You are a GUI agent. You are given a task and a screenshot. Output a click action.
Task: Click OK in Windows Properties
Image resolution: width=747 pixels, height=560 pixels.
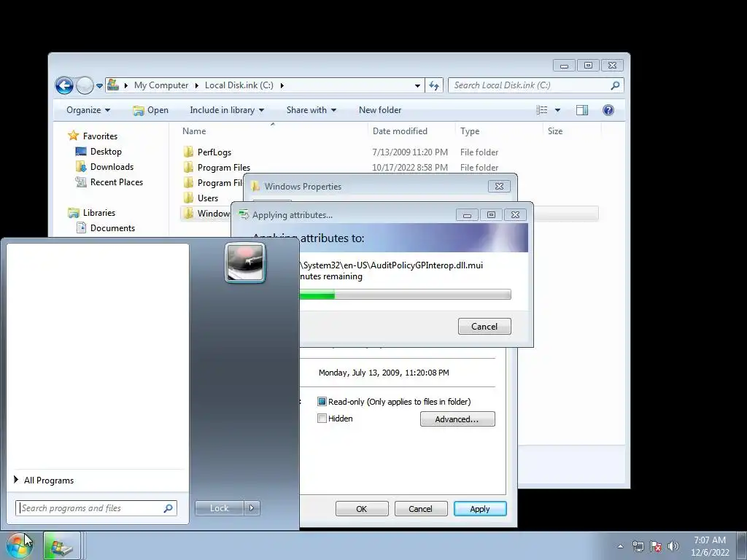(x=362, y=508)
